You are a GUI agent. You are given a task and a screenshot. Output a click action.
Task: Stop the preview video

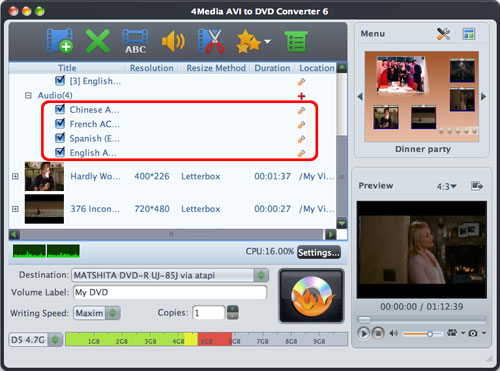(x=378, y=333)
